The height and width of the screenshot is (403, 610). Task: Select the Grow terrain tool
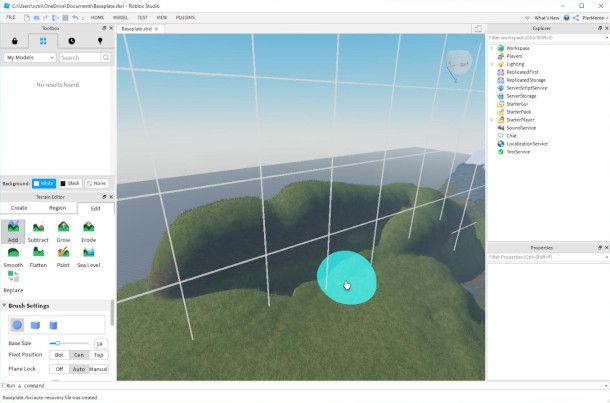63,231
